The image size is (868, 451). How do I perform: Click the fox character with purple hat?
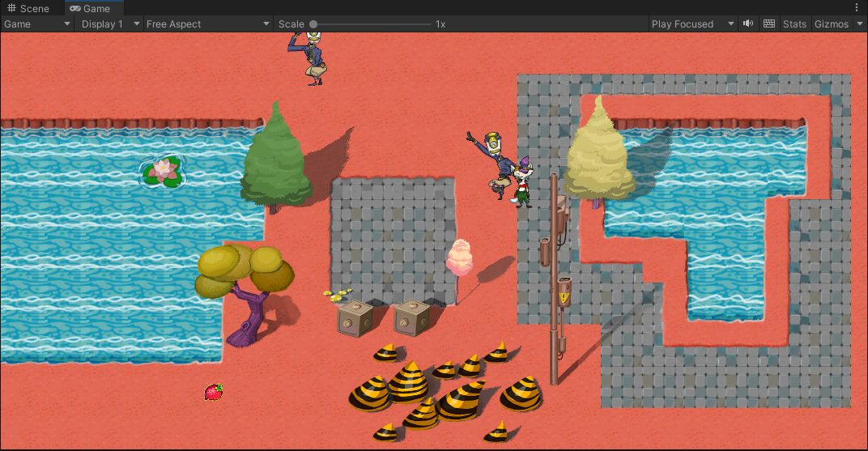tap(522, 183)
